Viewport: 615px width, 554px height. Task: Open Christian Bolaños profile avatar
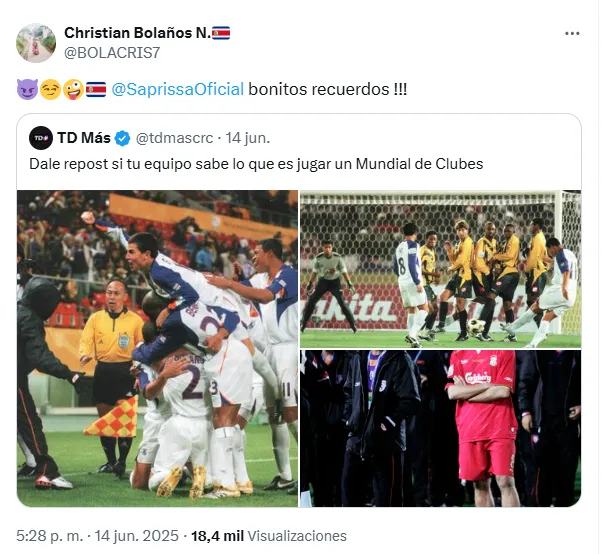[36, 42]
